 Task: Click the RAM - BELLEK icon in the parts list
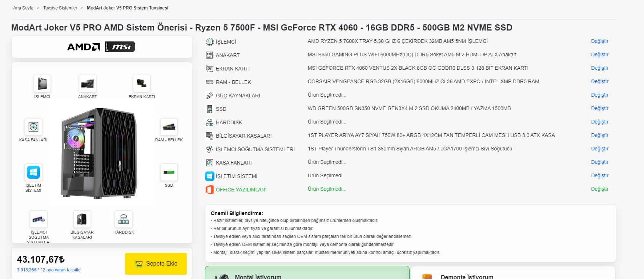tap(210, 82)
